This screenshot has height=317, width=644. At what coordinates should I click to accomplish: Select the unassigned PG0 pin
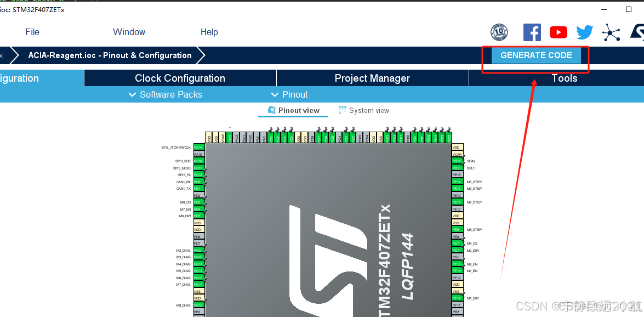pos(458,257)
